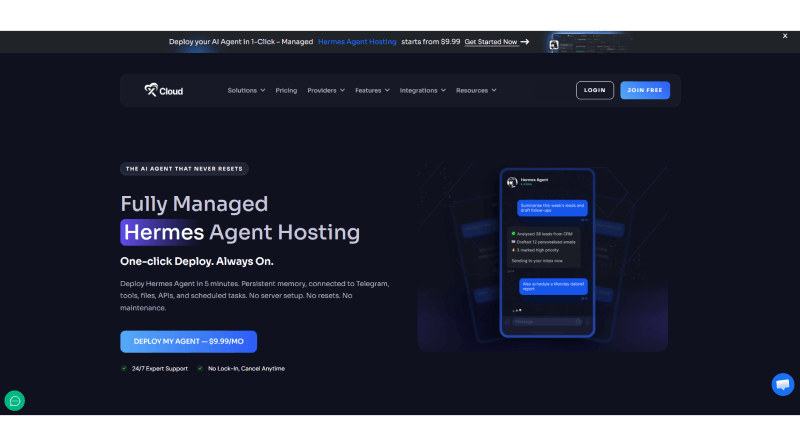Click the banner dashboard preview thumbnail
The image size is (800, 445).
point(590,43)
